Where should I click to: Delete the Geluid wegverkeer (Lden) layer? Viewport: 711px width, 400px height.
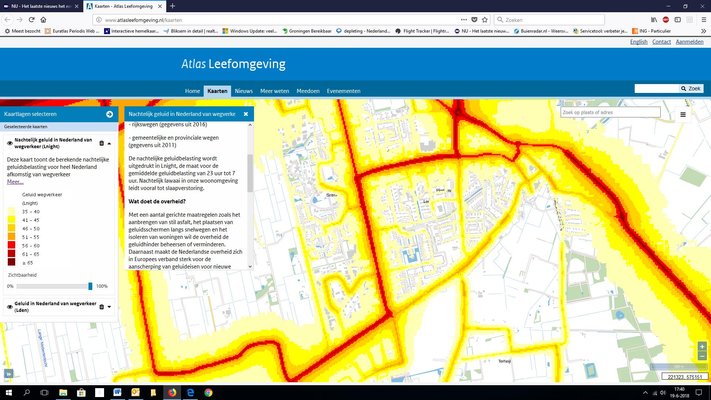pos(102,307)
